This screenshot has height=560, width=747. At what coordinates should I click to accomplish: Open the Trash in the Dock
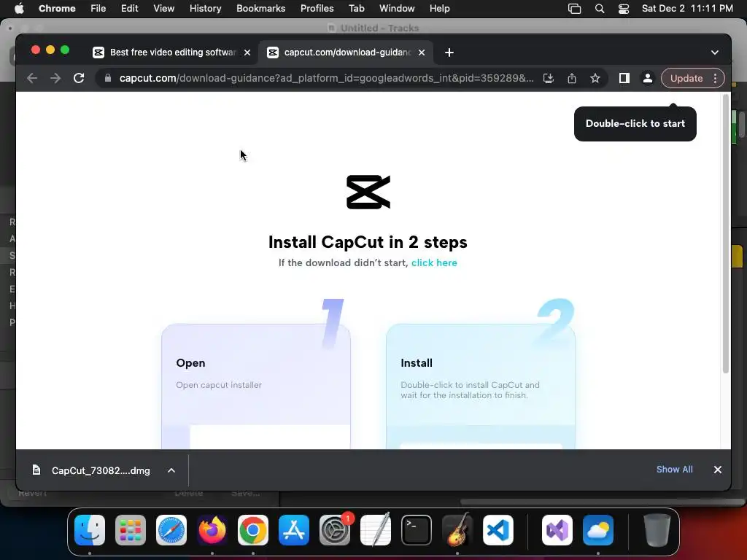pos(657,530)
